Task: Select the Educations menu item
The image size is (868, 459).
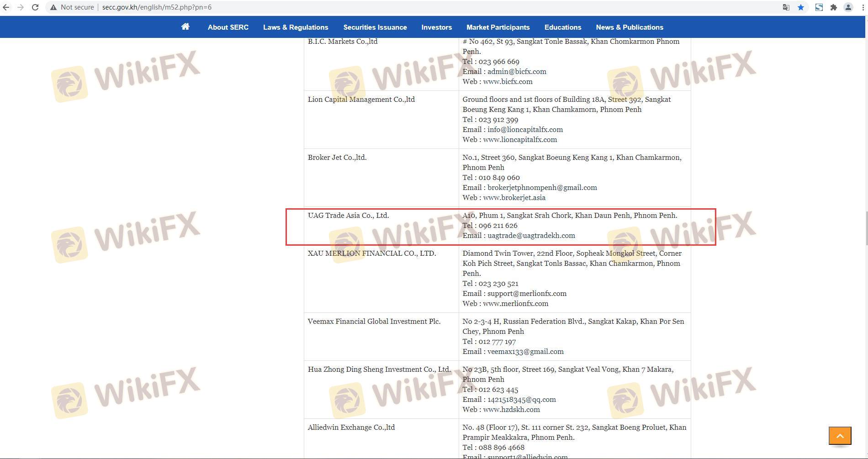Action: pos(562,27)
